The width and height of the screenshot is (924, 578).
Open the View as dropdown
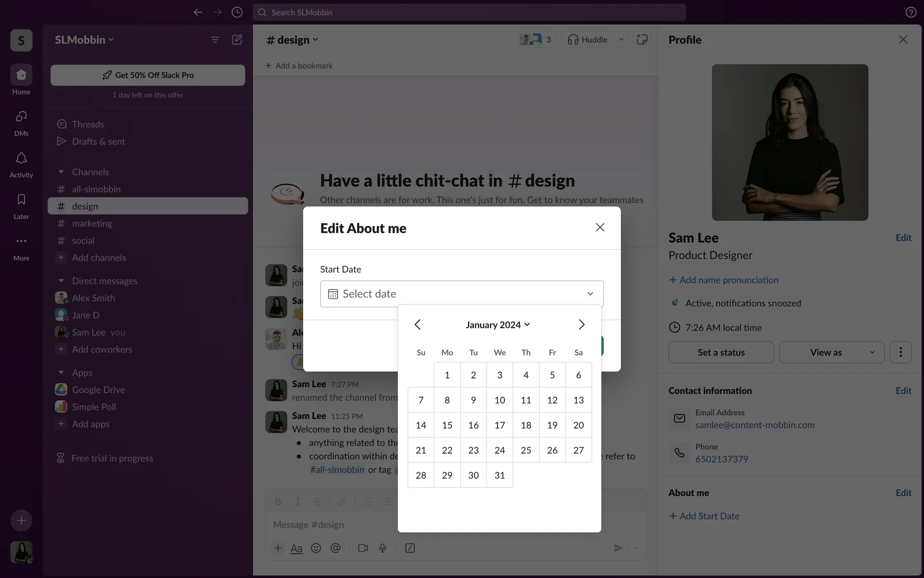point(831,352)
